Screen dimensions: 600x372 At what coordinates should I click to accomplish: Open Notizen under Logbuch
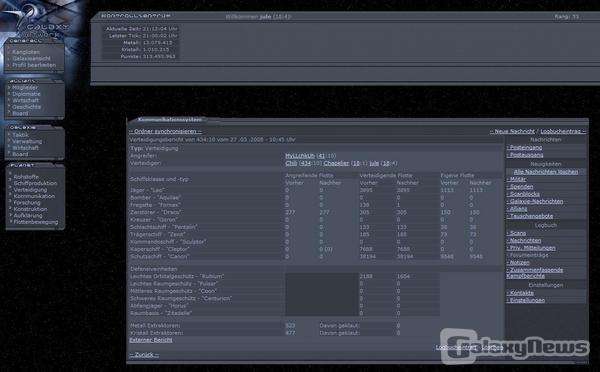(518, 263)
